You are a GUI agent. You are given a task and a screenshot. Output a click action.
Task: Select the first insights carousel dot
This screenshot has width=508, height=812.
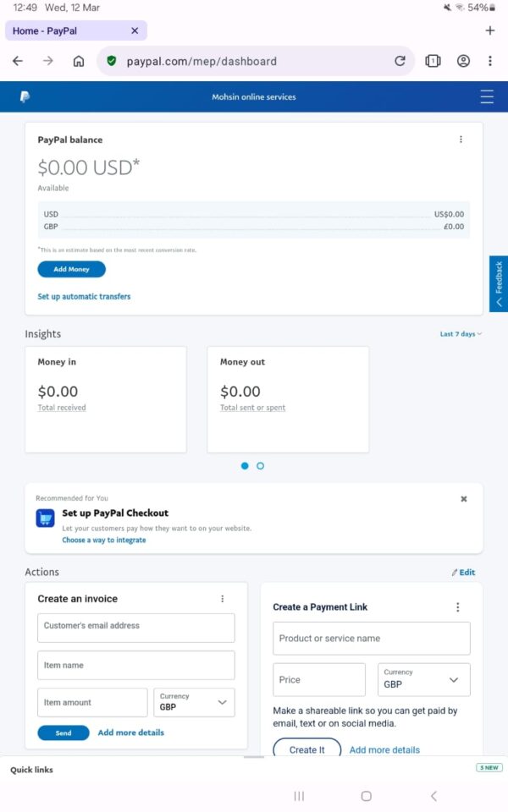(245, 466)
